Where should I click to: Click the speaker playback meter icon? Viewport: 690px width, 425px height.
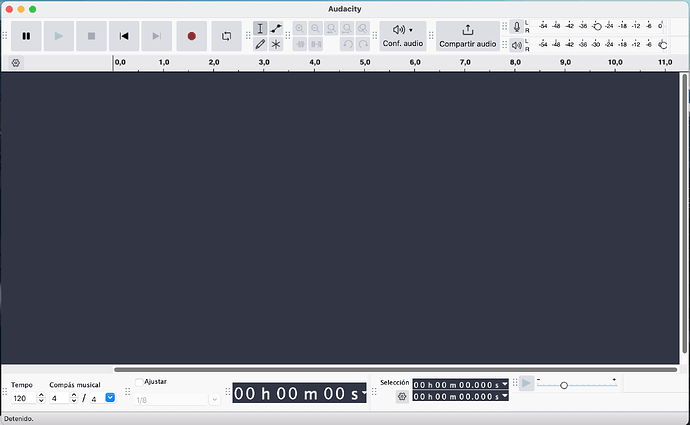tap(517, 45)
